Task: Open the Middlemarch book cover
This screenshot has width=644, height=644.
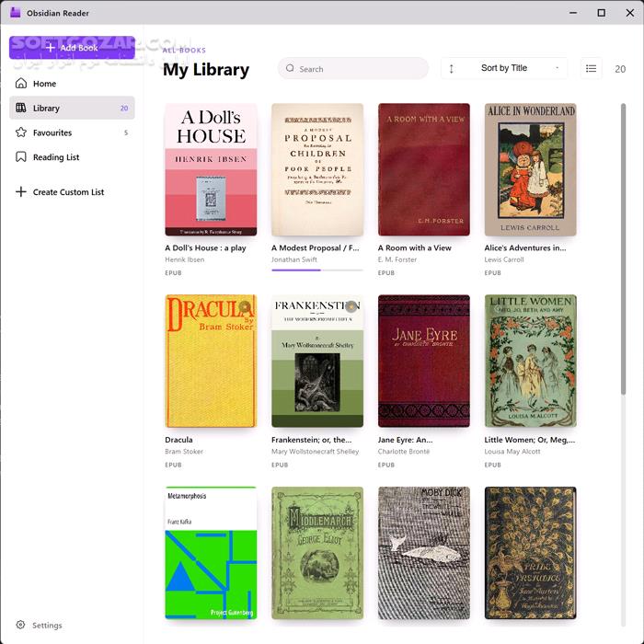Action: tap(317, 553)
